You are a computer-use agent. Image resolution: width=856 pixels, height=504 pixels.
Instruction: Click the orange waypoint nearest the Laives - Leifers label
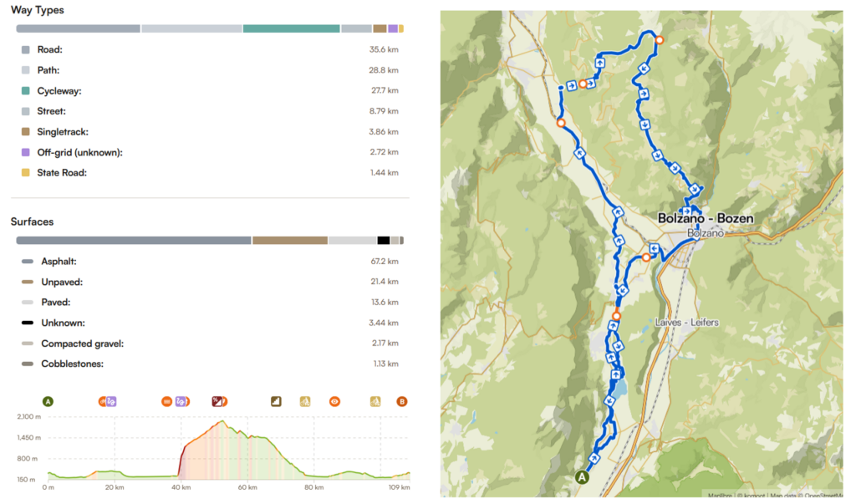click(x=616, y=316)
